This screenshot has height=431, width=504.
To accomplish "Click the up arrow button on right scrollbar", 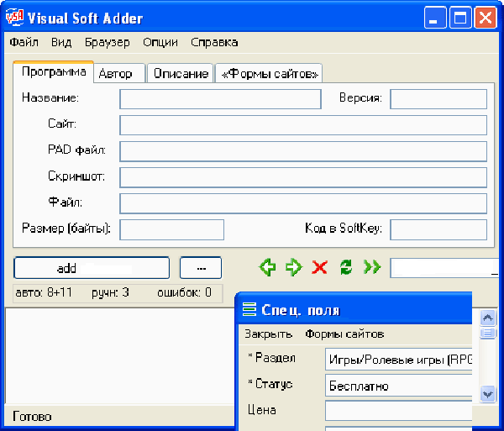I will tap(487, 318).
